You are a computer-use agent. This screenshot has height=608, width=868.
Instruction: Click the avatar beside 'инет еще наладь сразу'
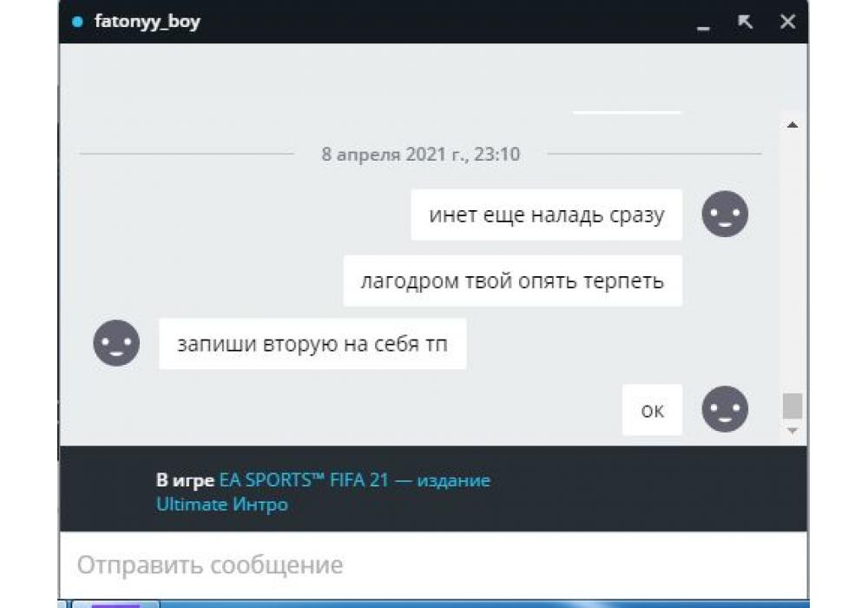pos(725,214)
